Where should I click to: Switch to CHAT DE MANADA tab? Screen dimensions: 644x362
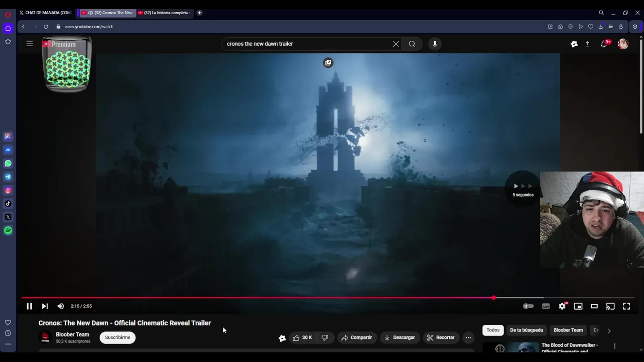coord(45,13)
